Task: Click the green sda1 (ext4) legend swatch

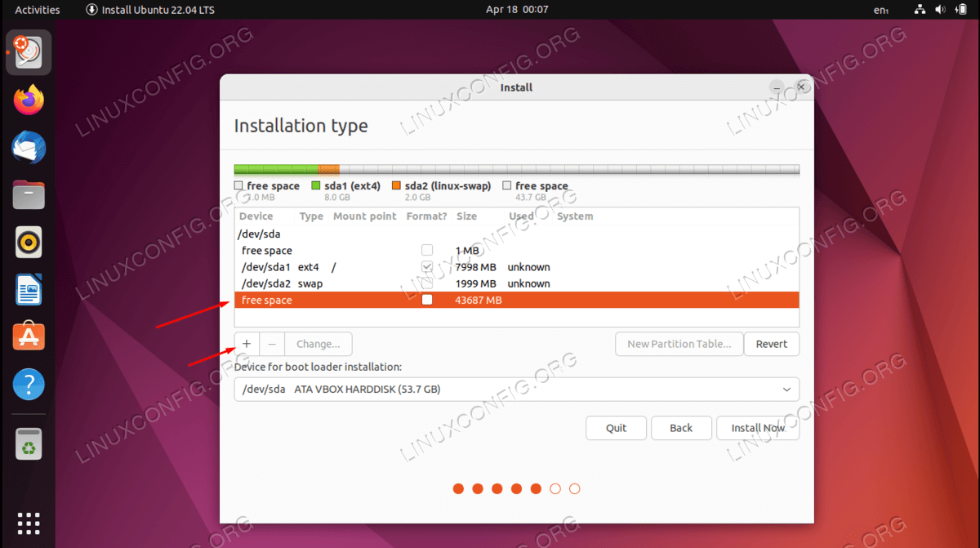Action: point(315,186)
